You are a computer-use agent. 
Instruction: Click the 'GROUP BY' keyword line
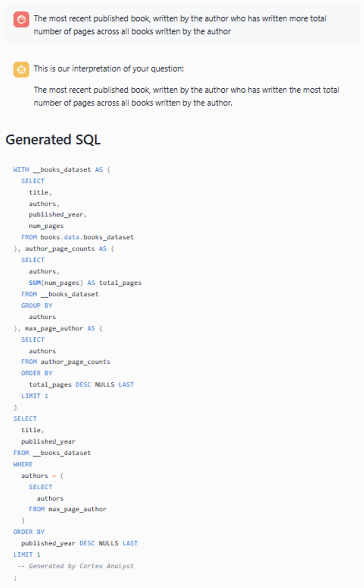coord(36,305)
